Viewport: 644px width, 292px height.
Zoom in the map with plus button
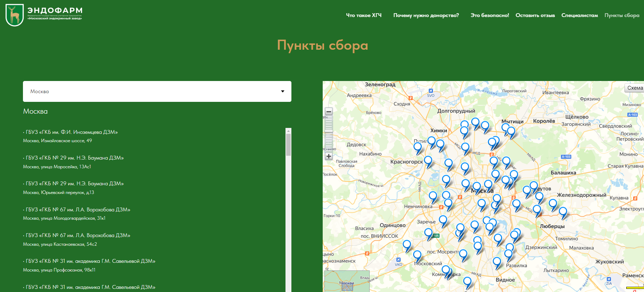click(329, 156)
